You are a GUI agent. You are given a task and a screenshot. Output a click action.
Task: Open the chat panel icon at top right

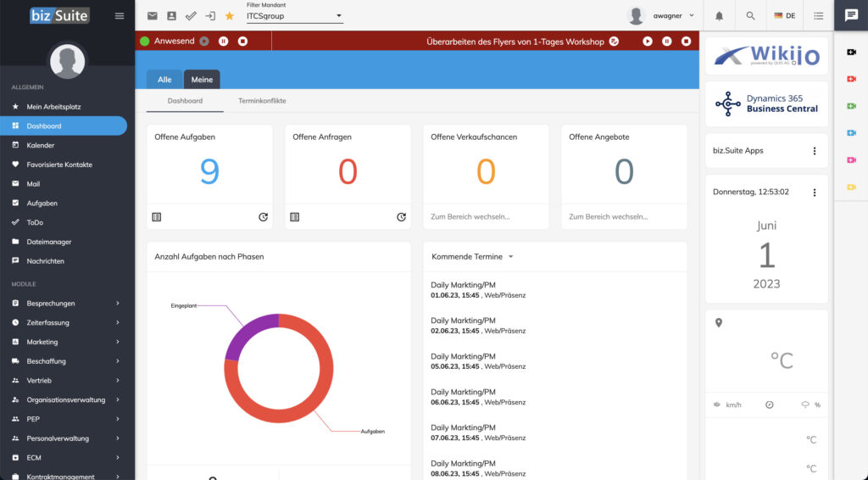tap(851, 15)
